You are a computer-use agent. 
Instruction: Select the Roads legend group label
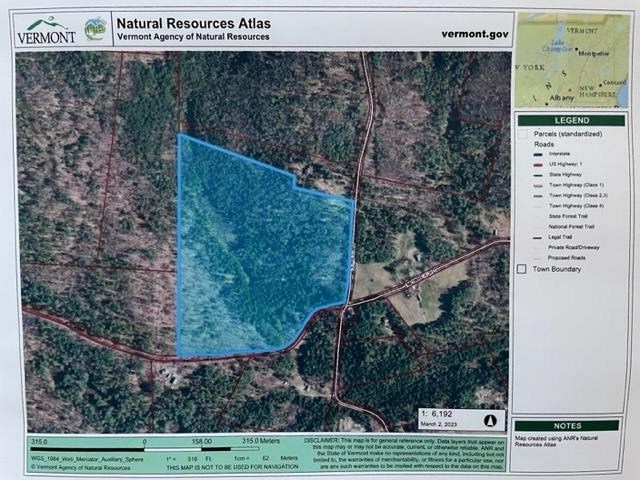(x=543, y=144)
